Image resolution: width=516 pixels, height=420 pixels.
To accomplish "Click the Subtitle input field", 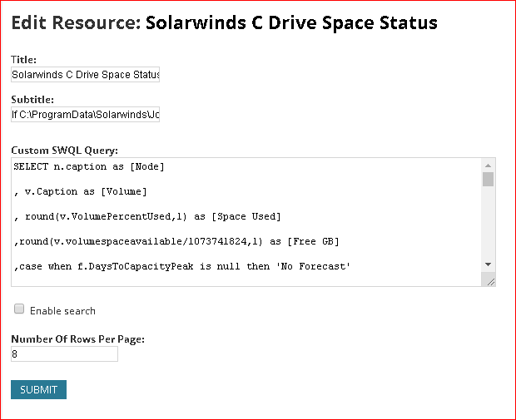I will click(85, 115).
